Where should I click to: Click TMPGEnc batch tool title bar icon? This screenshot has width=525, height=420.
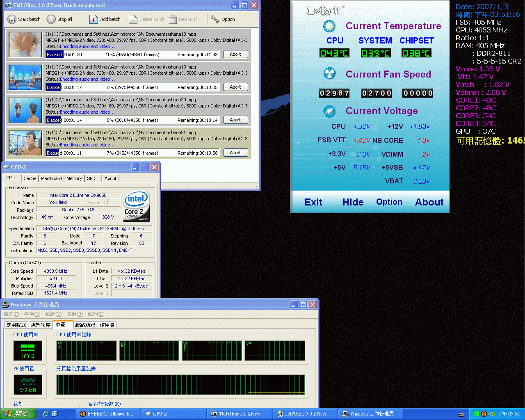coord(8,5)
